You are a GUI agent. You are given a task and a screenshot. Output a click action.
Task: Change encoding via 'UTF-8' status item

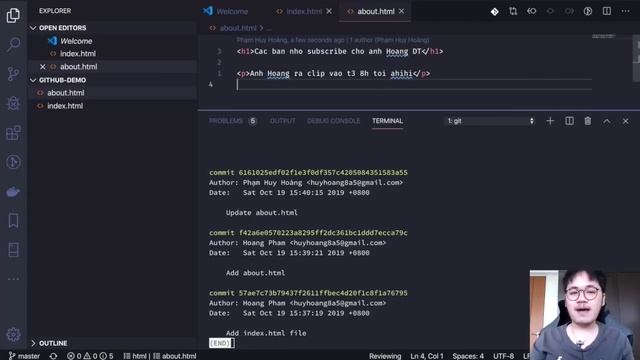[503, 356]
